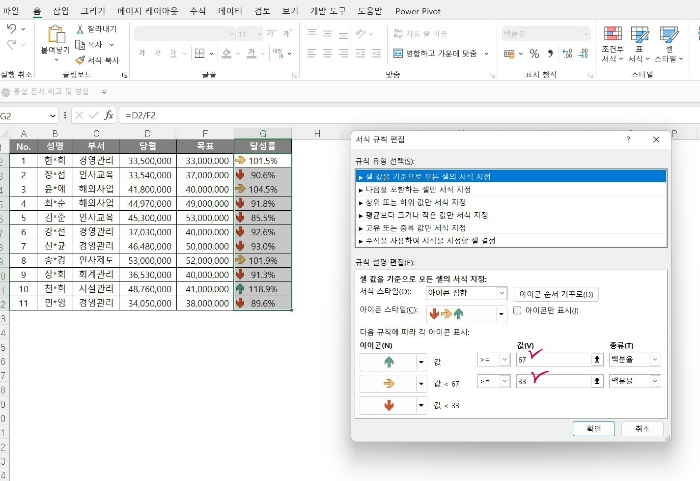
Task: Click Merge and Center (병합하고 가운데 맞춤) button
Action: point(435,54)
